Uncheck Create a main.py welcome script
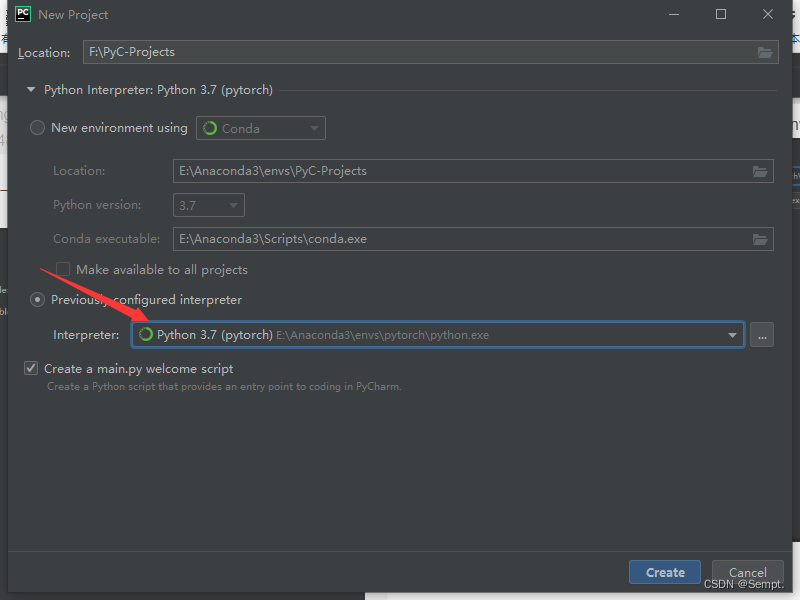 click(x=31, y=368)
